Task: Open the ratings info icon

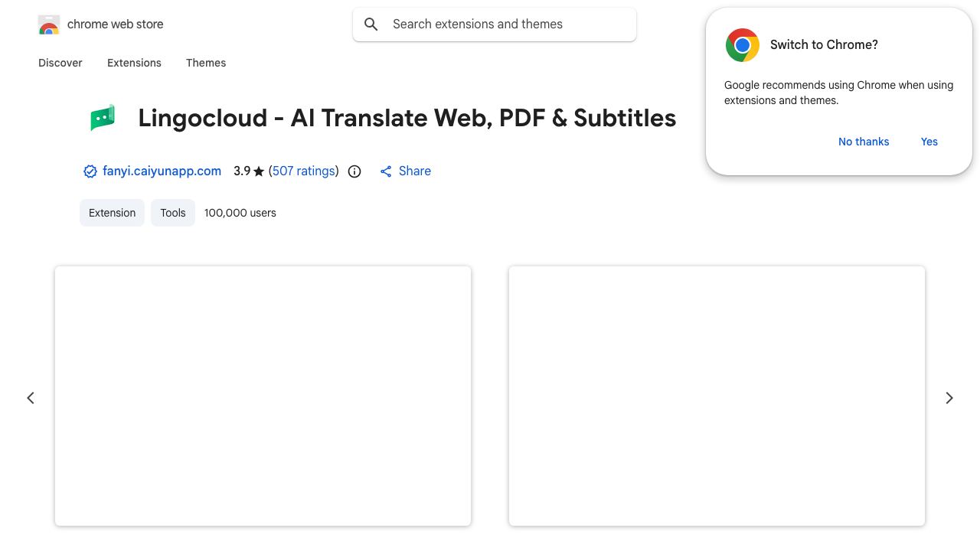Action: point(354,171)
